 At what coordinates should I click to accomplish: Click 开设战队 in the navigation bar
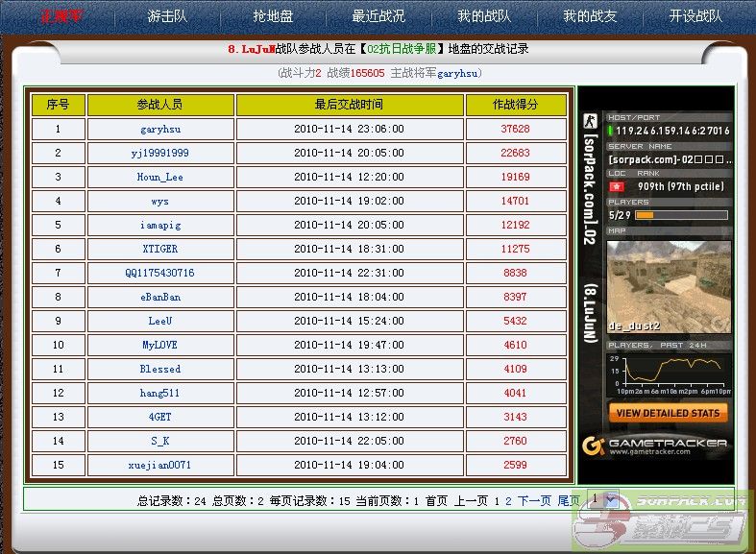(x=695, y=16)
